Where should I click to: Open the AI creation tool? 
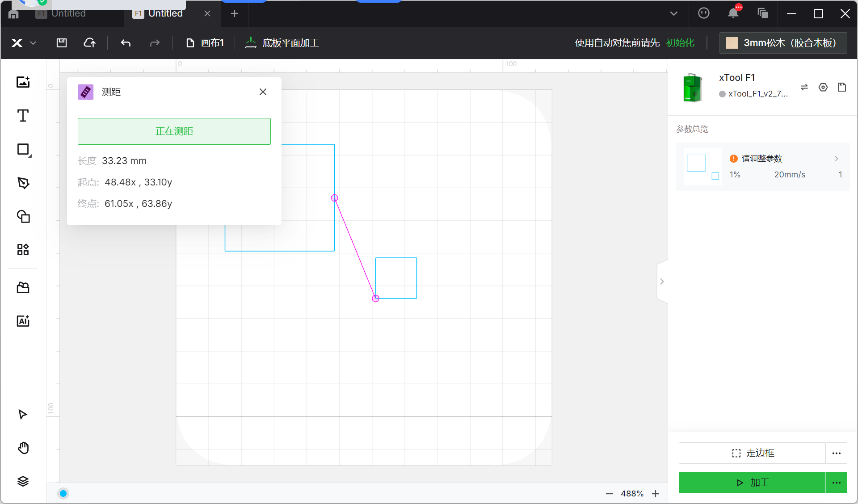[x=23, y=321]
